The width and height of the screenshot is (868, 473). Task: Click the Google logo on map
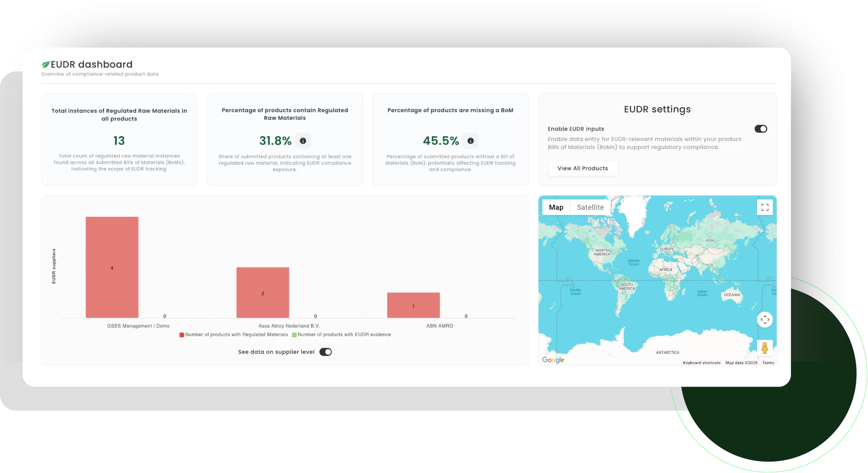[553, 360]
